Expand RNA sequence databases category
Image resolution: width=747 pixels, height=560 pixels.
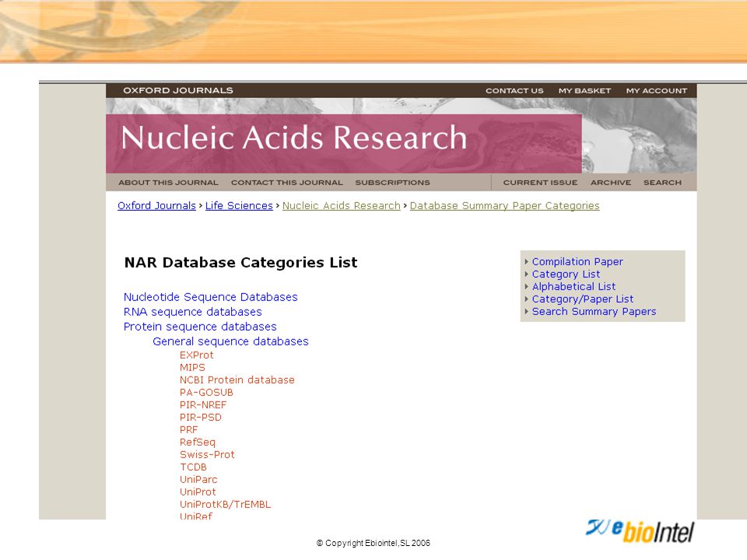pos(192,312)
